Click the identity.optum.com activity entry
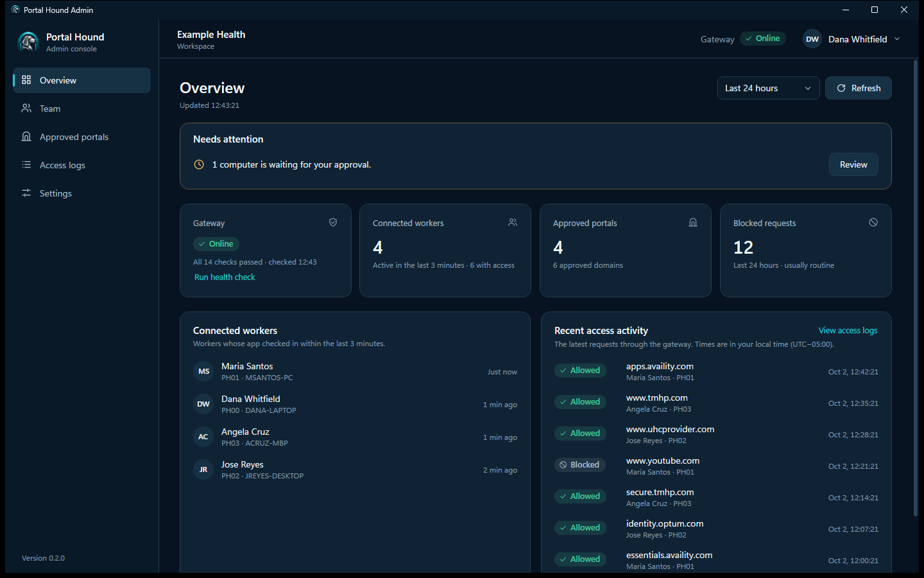This screenshot has width=924, height=578. pyautogui.click(x=716, y=529)
